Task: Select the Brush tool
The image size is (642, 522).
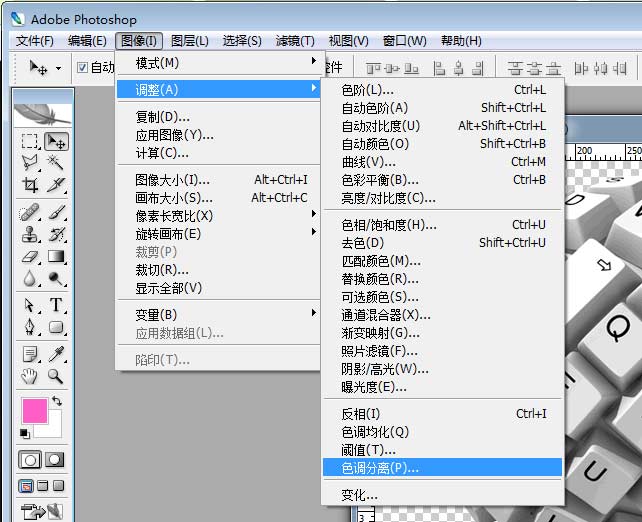Action: (56, 212)
